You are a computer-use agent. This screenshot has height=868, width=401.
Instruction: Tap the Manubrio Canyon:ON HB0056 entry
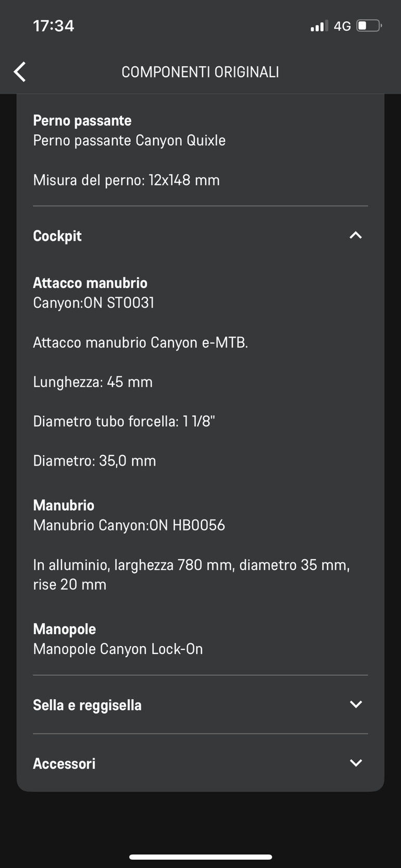pyautogui.click(x=129, y=525)
